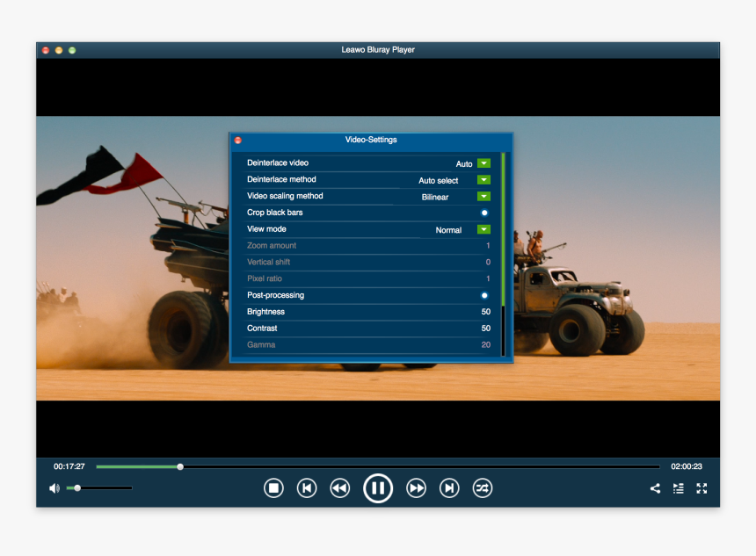Click the Video scaling method label

(x=285, y=196)
